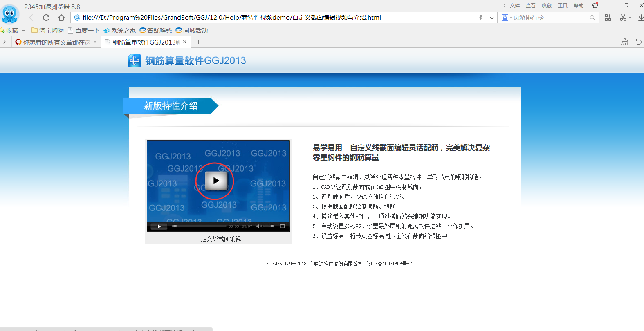Click the line 6、设置标高
This screenshot has width=644, height=331.
pyautogui.click(x=381, y=236)
